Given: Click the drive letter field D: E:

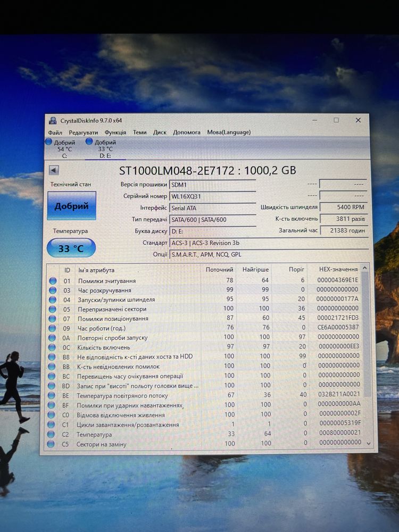Looking at the screenshot, I should pos(212,231).
